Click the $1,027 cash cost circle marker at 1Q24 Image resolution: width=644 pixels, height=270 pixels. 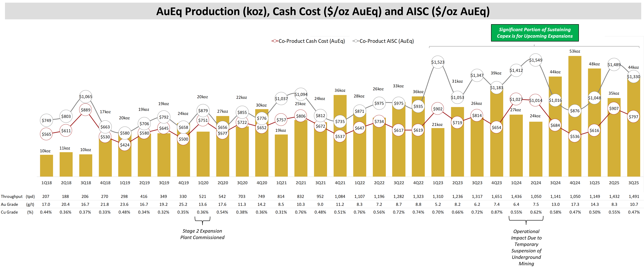click(516, 99)
